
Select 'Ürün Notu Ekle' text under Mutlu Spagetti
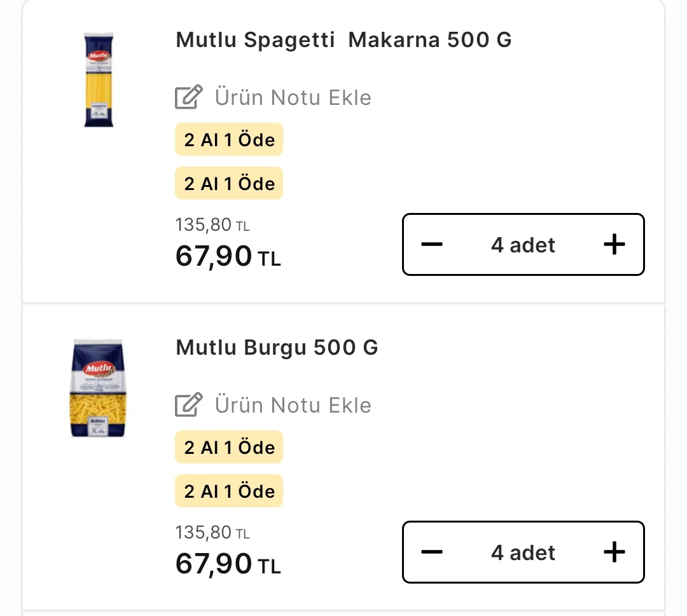click(x=293, y=97)
